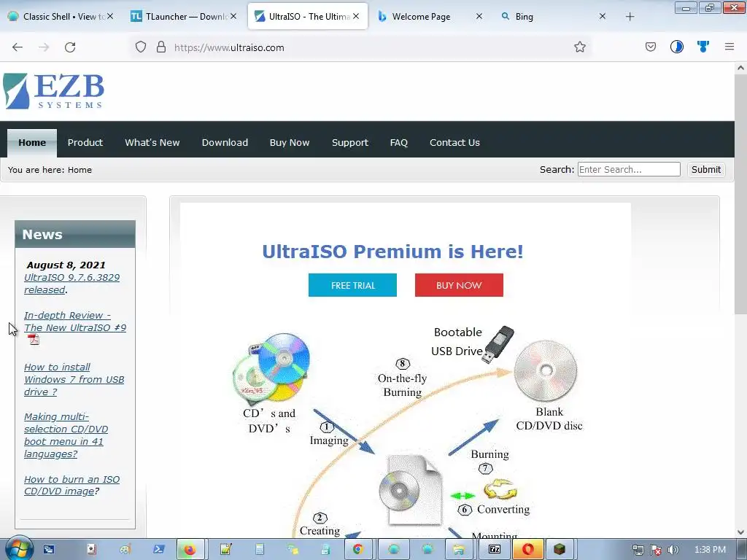Viewport: 747px width, 560px height.
Task: Bookmark this page with the star icon
Action: [579, 47]
